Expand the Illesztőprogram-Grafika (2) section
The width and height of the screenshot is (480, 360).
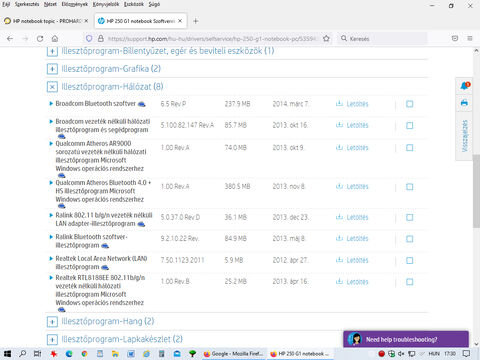52,69
